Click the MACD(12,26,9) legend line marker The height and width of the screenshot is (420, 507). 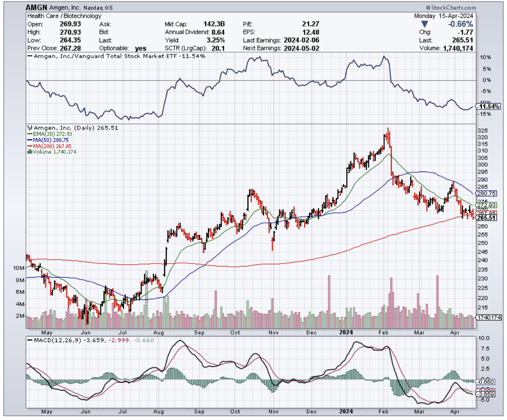29,340
